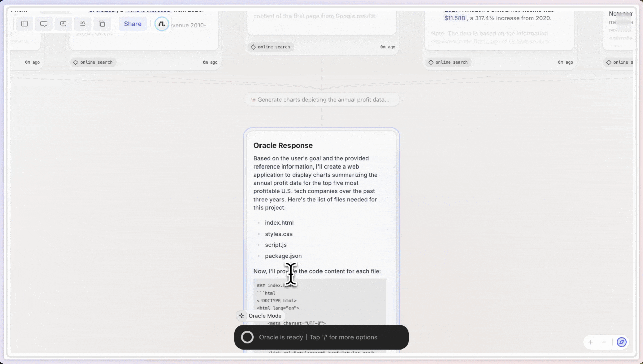Focus the 'Oracle is ready' prompt input
Viewport: 643px width, 364px height.
pyautogui.click(x=321, y=337)
